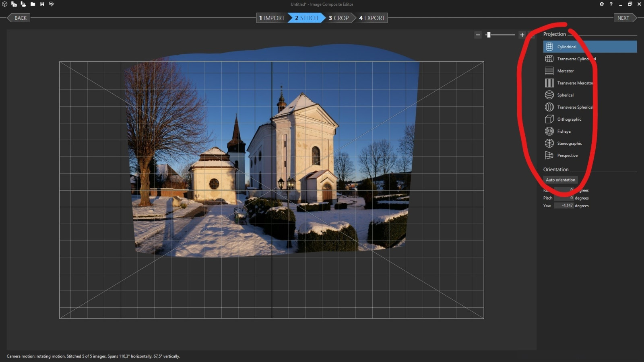Click the zoom slider track
This screenshot has width=644, height=362.
pyautogui.click(x=503, y=35)
